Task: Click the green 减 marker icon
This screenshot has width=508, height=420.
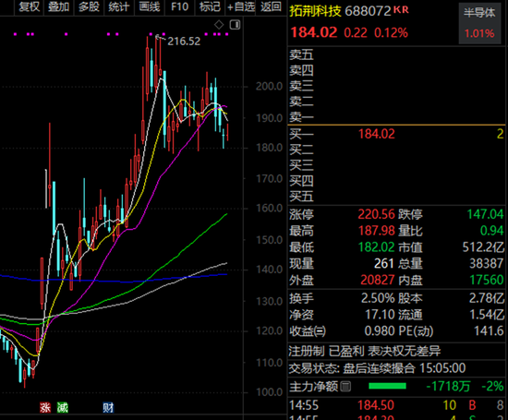Action: click(x=62, y=407)
